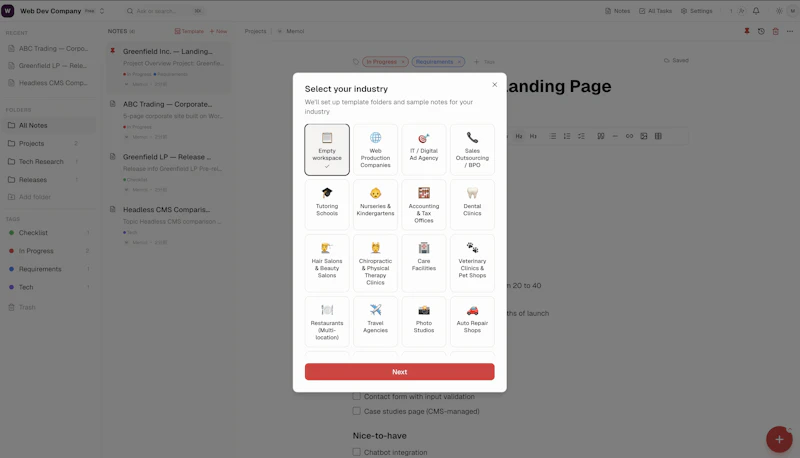Filter by the In Progress tag
800x458 pixels.
point(49,251)
